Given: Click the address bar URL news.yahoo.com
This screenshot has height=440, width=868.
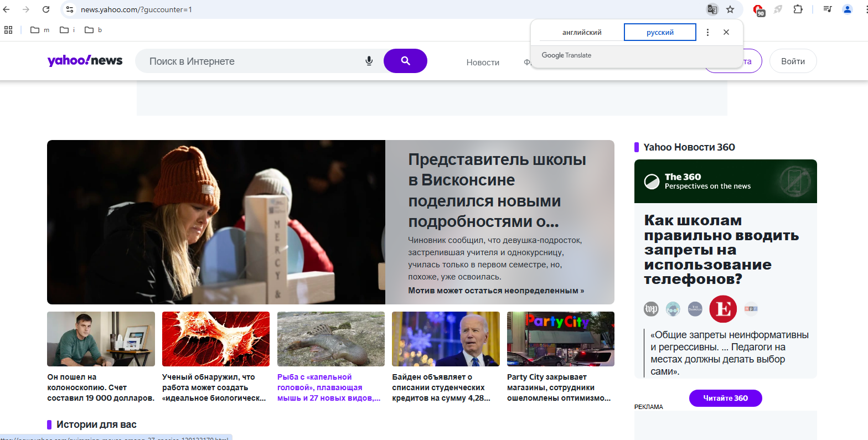Looking at the screenshot, I should tap(136, 9).
